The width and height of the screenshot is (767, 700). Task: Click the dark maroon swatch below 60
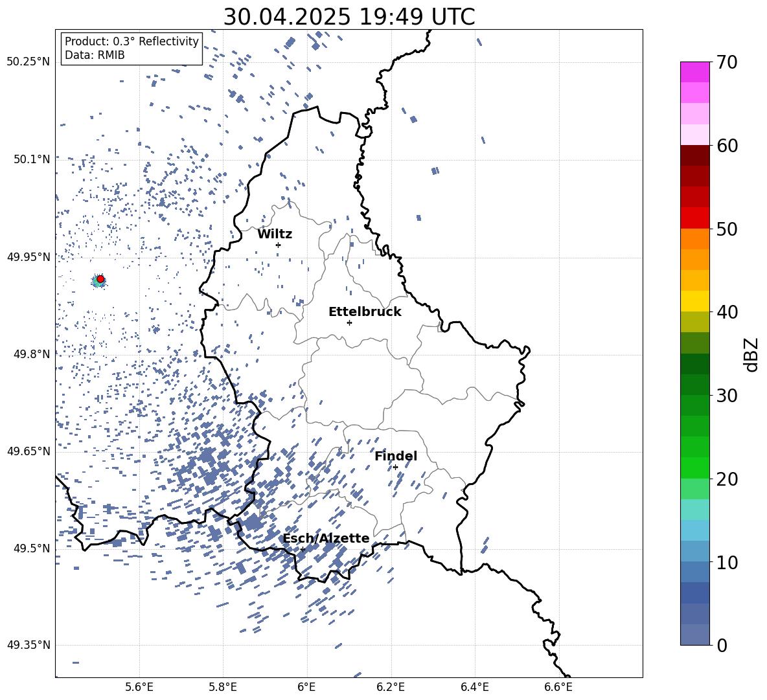coord(695,155)
